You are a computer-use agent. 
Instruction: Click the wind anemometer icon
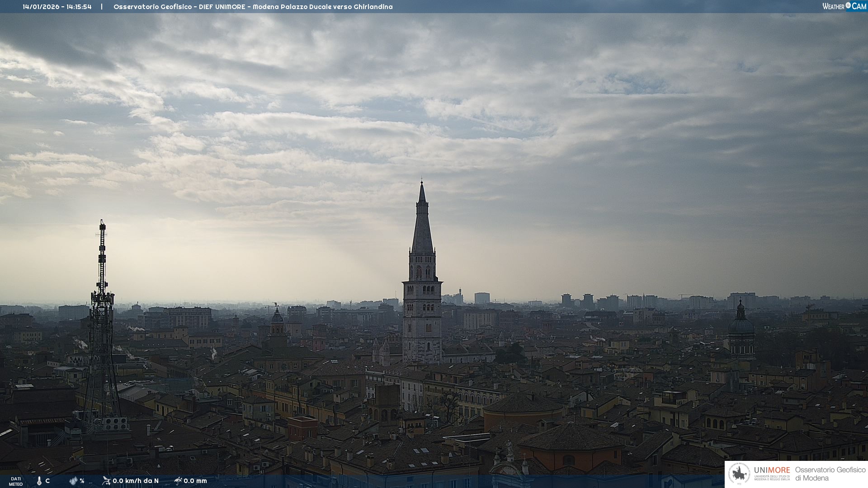click(106, 481)
